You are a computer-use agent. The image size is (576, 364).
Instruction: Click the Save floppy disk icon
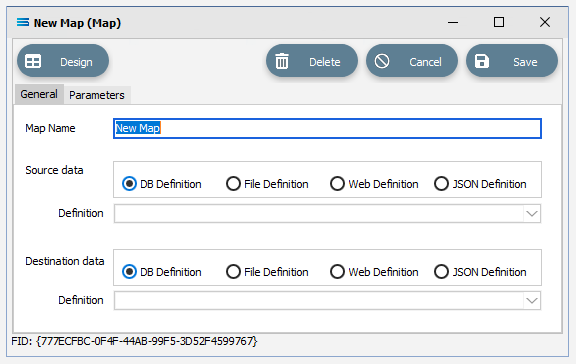pyautogui.click(x=482, y=61)
